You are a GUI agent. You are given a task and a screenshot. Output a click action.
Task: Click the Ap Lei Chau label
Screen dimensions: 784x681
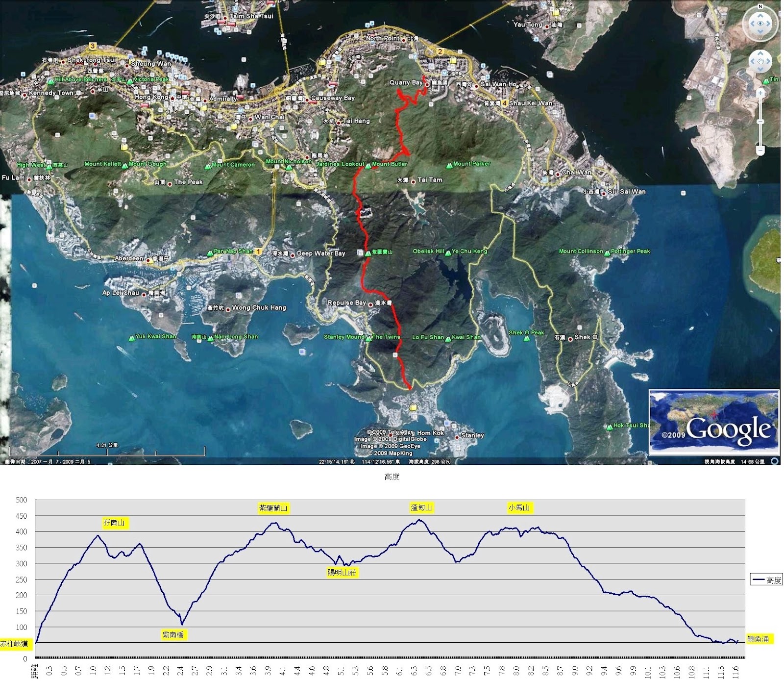pos(121,293)
